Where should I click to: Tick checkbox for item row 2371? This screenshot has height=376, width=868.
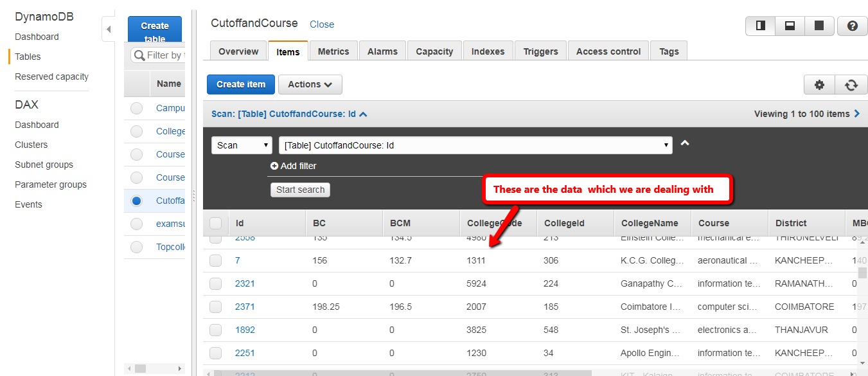pyautogui.click(x=215, y=307)
